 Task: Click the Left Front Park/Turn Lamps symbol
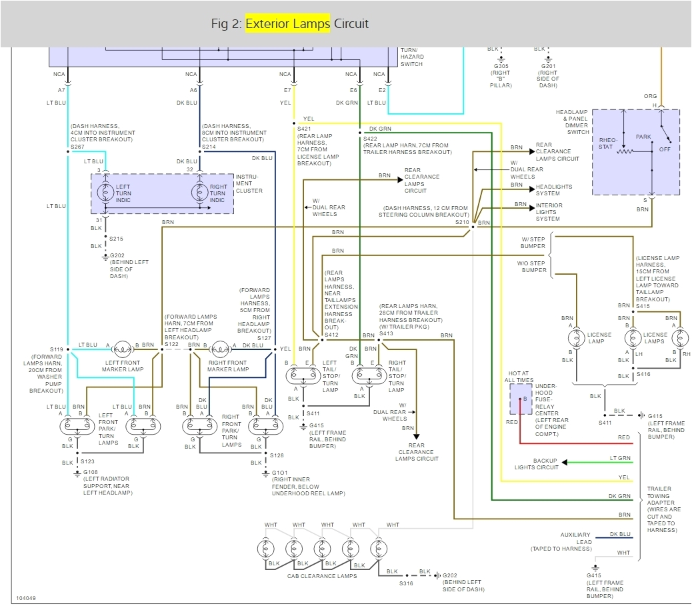(x=77, y=425)
